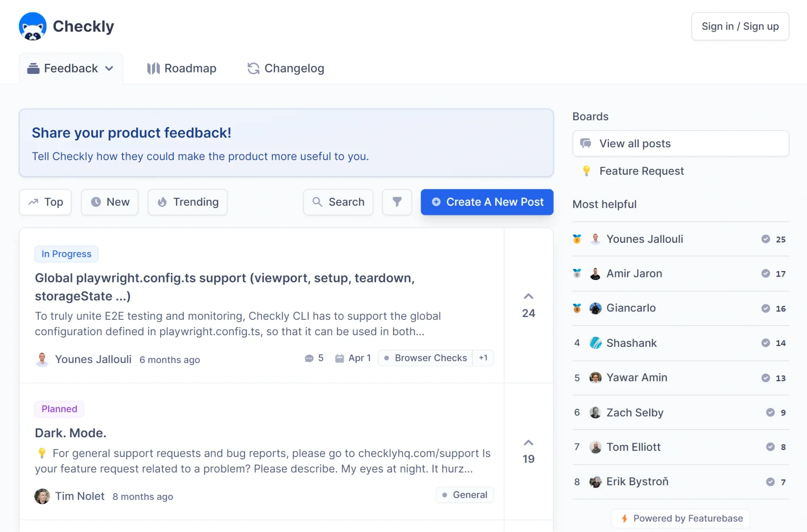The width and height of the screenshot is (807, 532).
Task: Click the checkmark icon next to 25
Action: [765, 239]
